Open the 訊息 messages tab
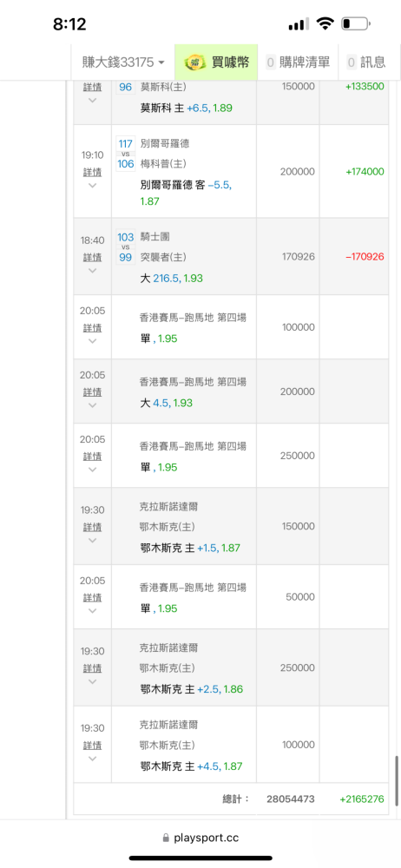 click(x=366, y=62)
